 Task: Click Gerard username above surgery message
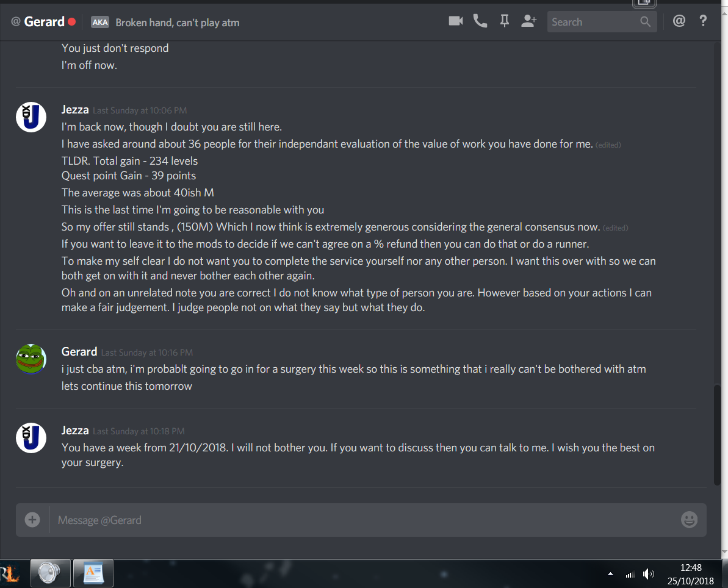pos(79,351)
